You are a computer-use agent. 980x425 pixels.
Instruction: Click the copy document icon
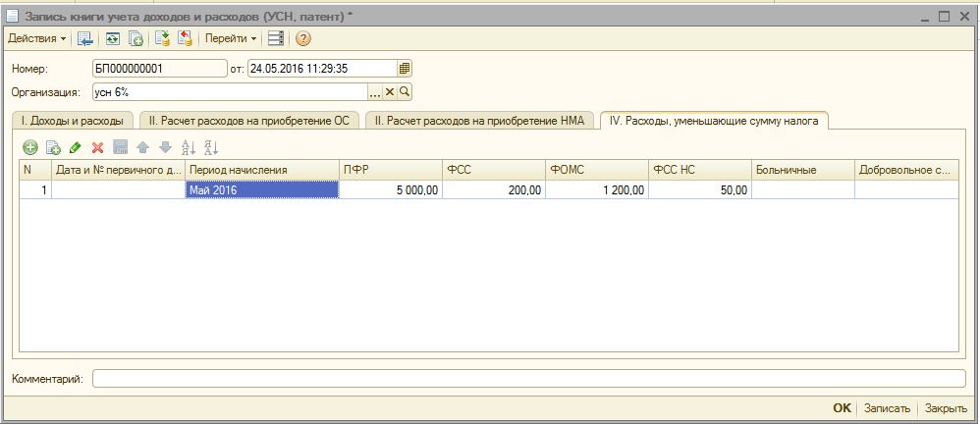click(x=136, y=38)
